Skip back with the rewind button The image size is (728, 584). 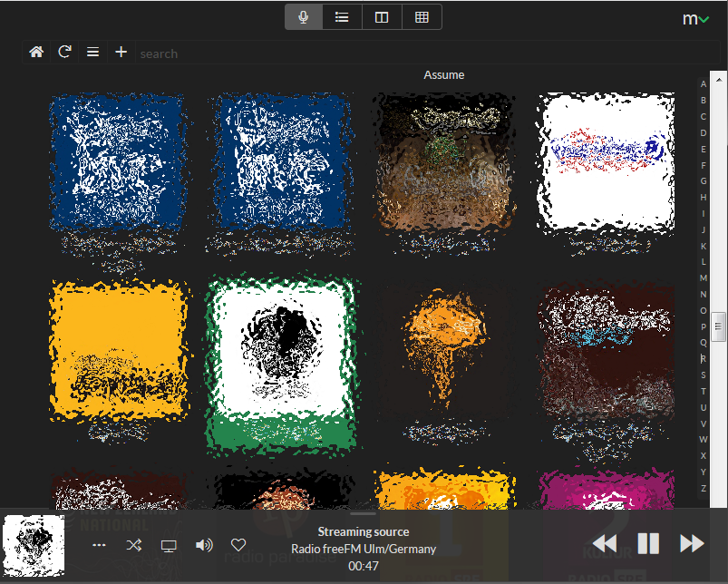point(605,543)
